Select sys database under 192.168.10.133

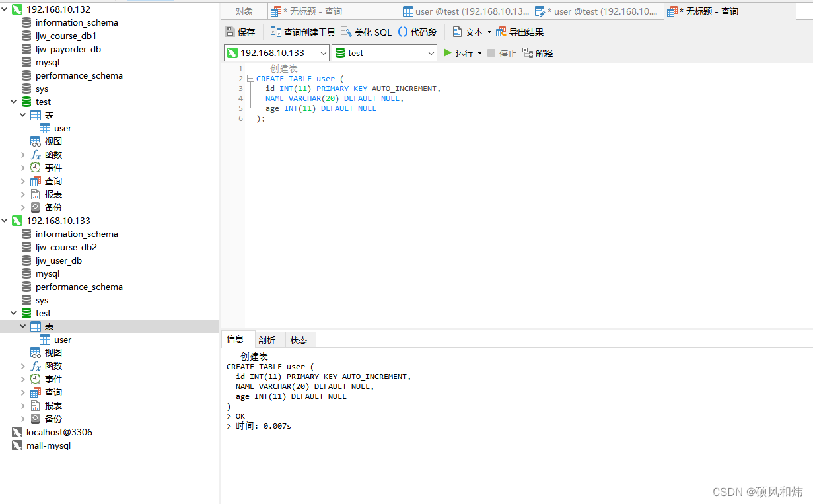42,300
